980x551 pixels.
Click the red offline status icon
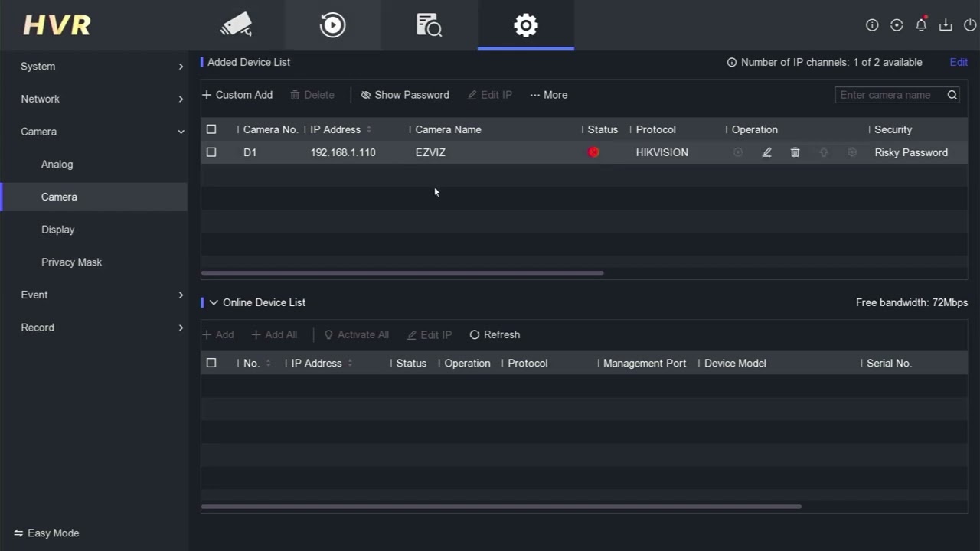coord(593,152)
